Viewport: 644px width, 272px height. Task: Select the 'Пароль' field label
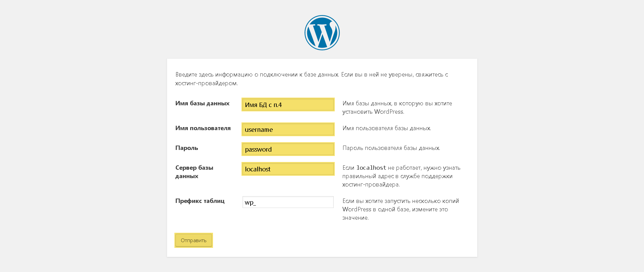tap(186, 148)
